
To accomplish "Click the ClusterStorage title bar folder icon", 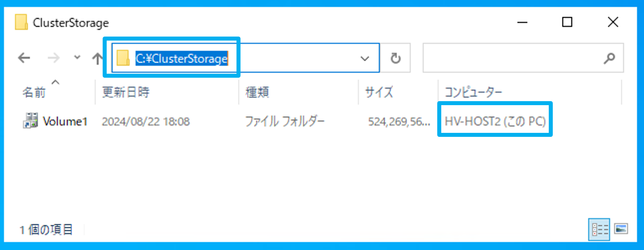I will click(x=21, y=22).
